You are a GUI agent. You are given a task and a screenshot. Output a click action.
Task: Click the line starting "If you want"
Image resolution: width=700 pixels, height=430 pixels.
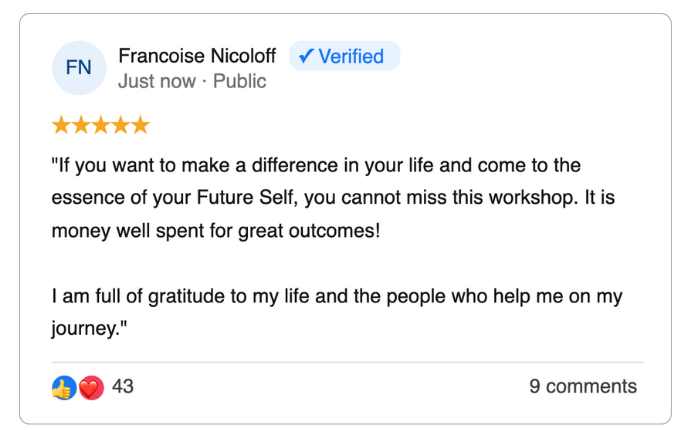click(315, 165)
